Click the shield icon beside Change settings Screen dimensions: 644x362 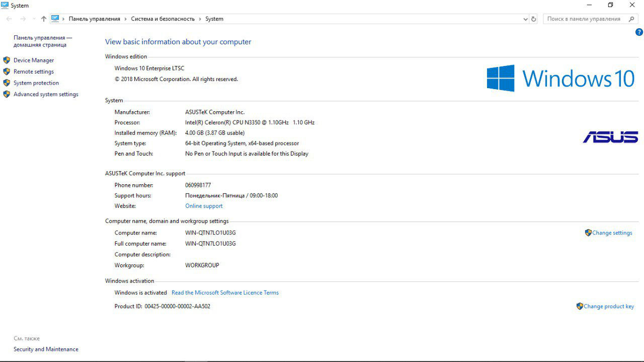point(588,233)
